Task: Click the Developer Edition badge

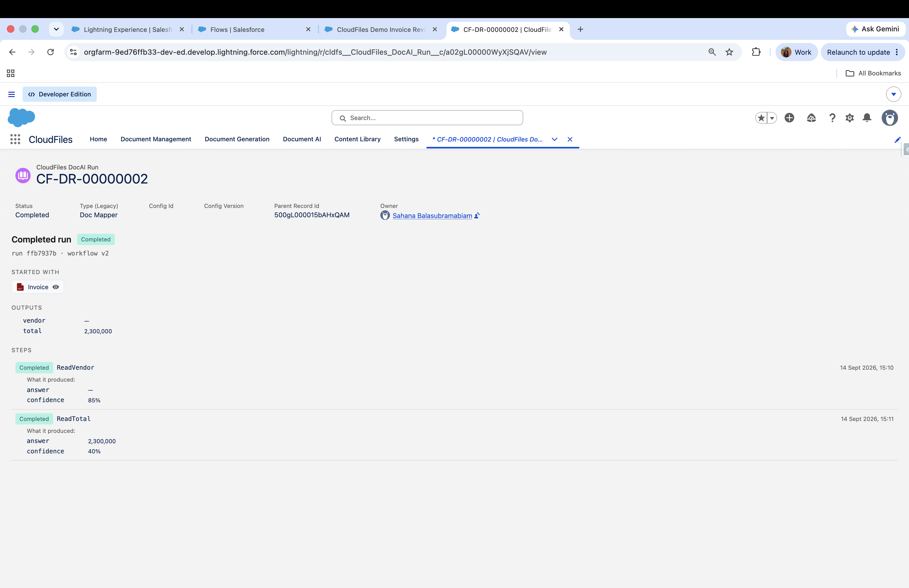Action: (x=60, y=94)
